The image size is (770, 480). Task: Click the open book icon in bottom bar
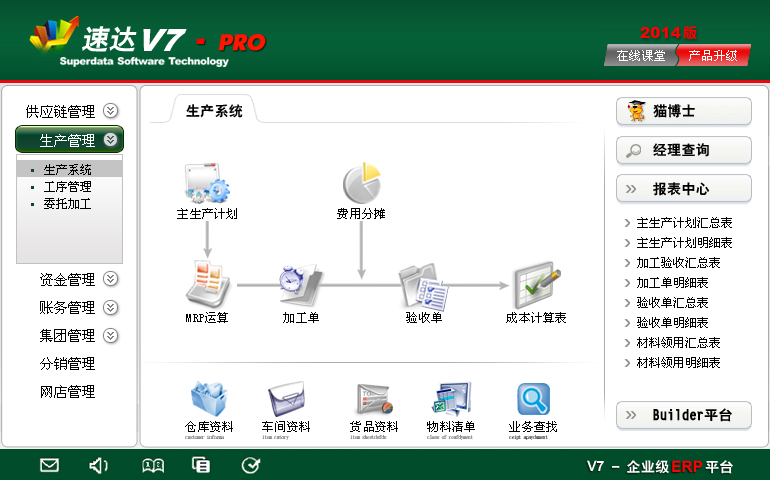[153, 465]
